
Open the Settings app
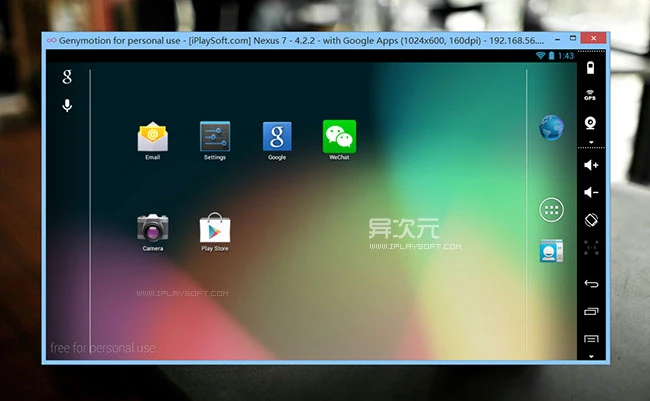click(215, 141)
